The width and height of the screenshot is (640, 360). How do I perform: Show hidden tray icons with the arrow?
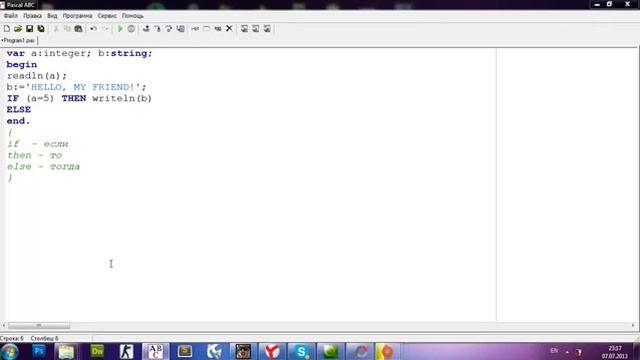point(567,351)
